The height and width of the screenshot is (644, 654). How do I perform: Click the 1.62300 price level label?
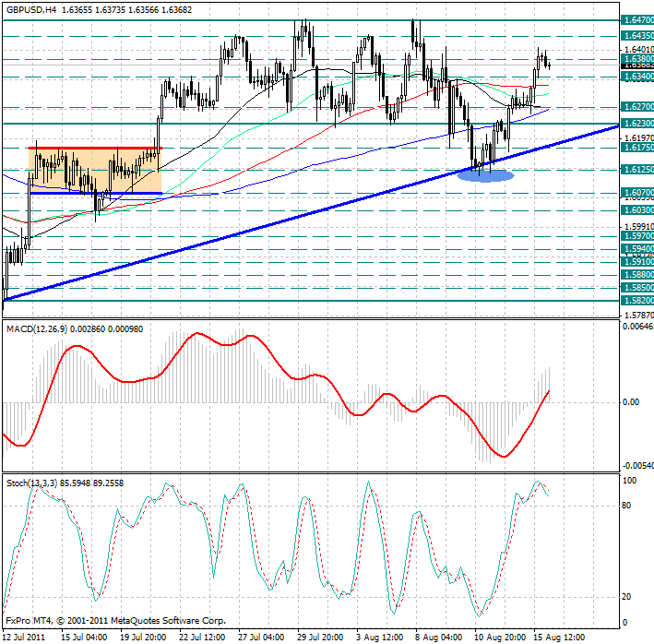(637, 123)
